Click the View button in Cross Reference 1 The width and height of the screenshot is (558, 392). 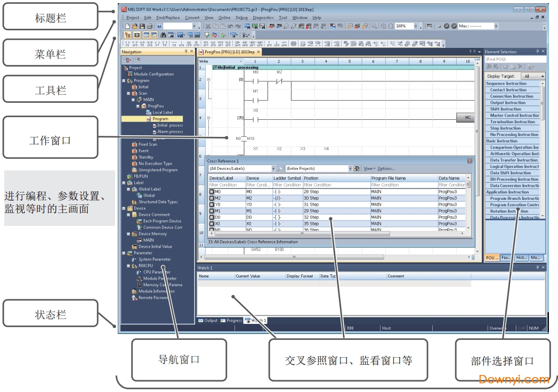(x=368, y=168)
